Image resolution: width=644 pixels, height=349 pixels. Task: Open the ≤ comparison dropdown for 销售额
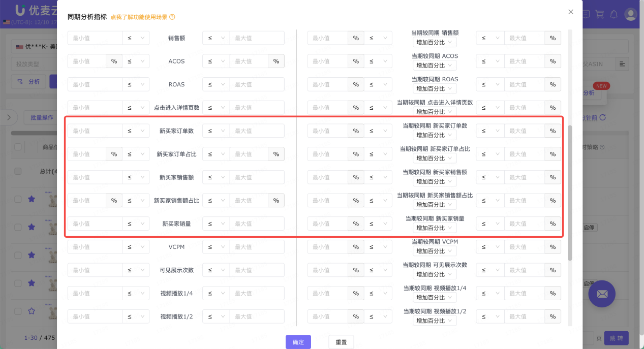pyautogui.click(x=135, y=38)
